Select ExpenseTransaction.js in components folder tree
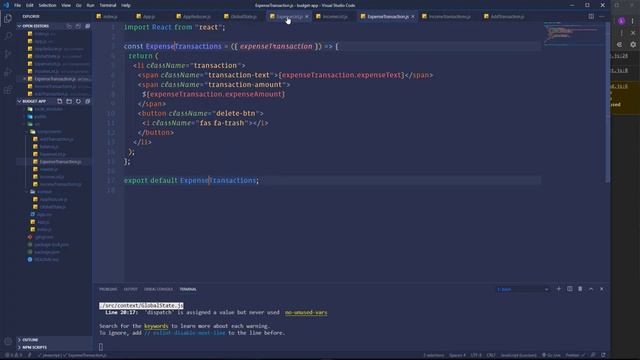 60,162
